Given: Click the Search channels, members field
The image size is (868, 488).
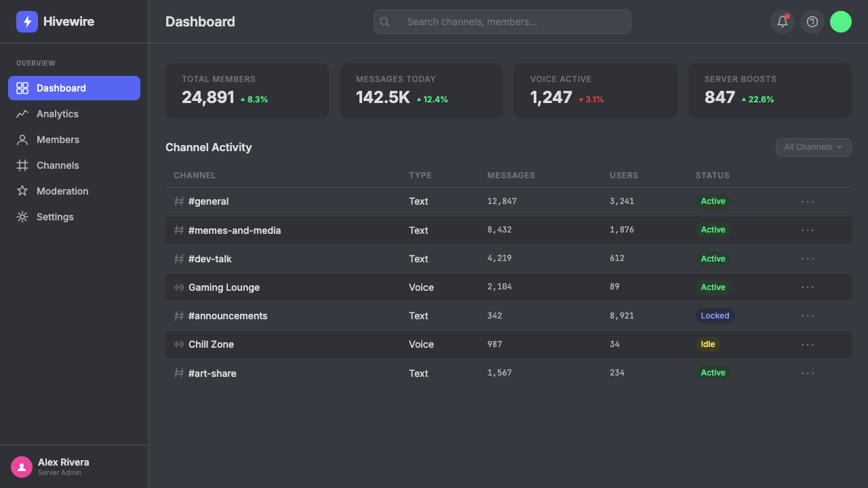Looking at the screenshot, I should click(x=502, y=22).
